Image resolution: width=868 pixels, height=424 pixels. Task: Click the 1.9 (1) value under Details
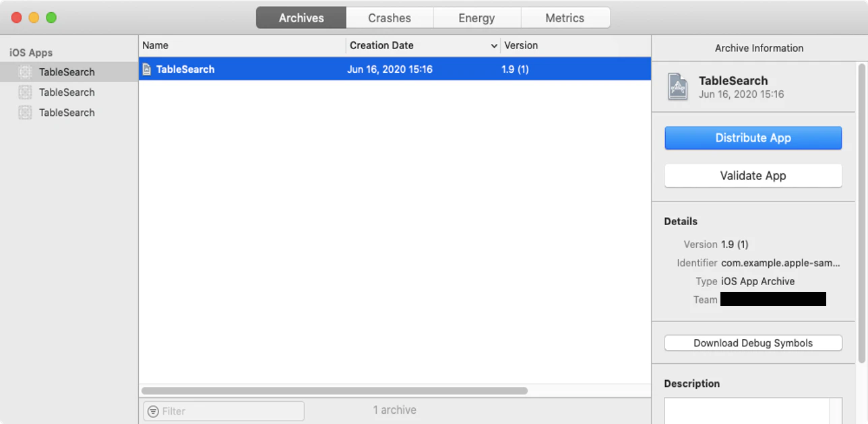click(x=735, y=244)
